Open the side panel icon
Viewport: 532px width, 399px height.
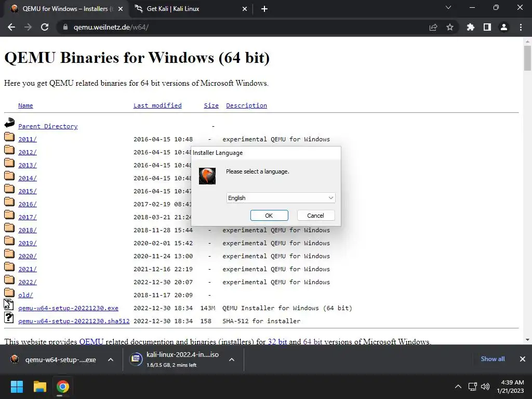(x=487, y=27)
